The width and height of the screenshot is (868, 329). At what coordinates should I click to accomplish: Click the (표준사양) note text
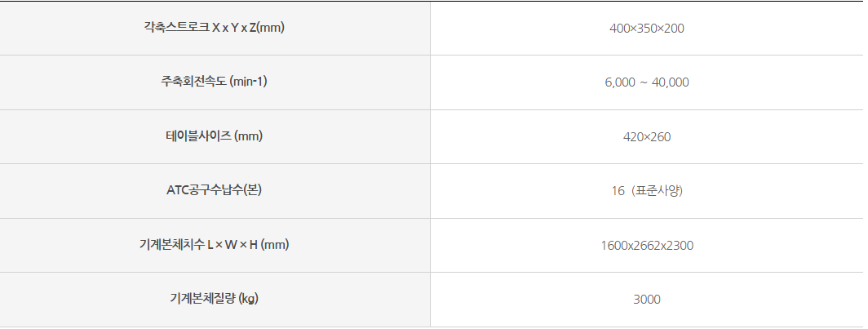[x=658, y=191]
